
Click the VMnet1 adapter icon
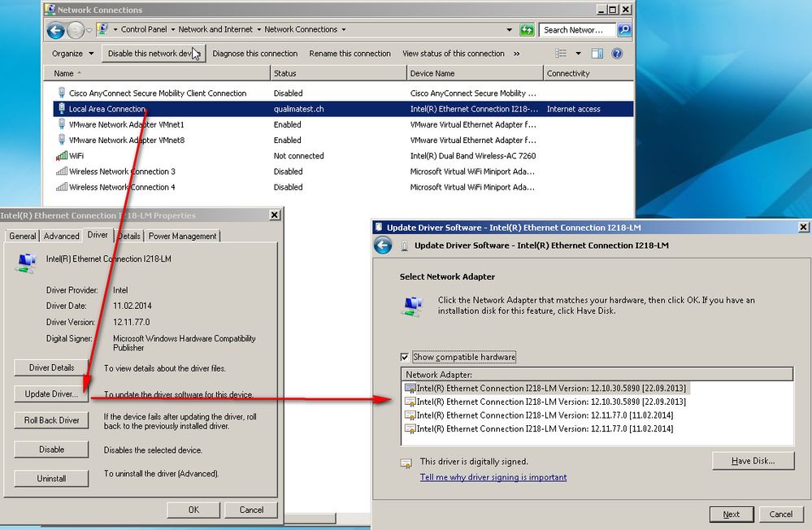(62, 124)
